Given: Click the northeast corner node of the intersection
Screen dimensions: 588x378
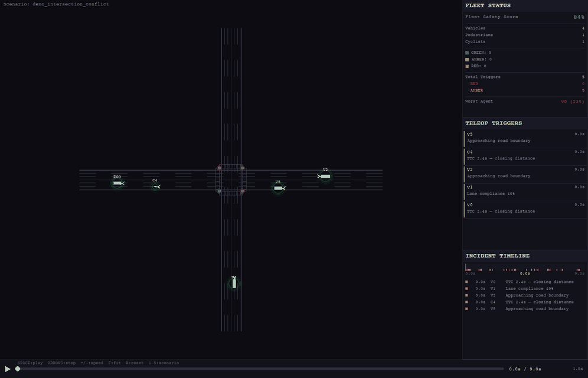Looking at the screenshot, I should coord(242,168).
